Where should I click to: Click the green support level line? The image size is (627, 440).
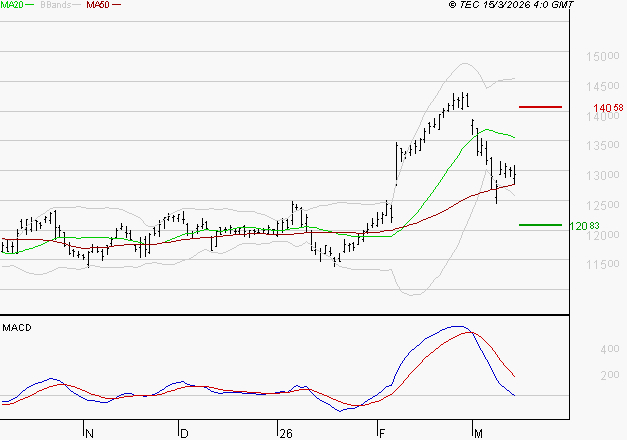(540, 225)
